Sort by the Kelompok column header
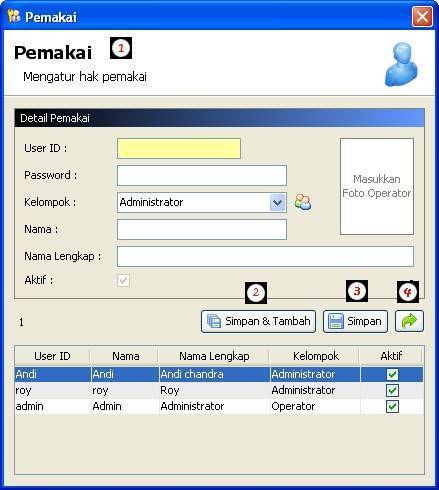The image size is (439, 490). coord(316,356)
